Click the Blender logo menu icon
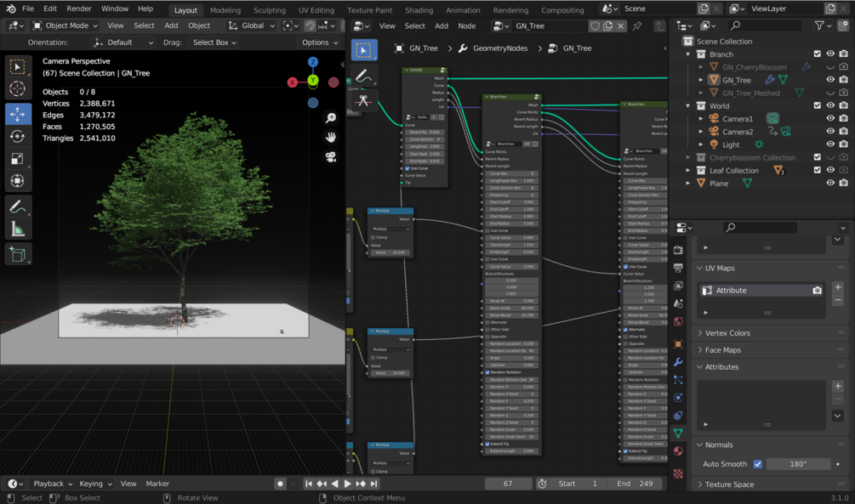 tap(10, 8)
